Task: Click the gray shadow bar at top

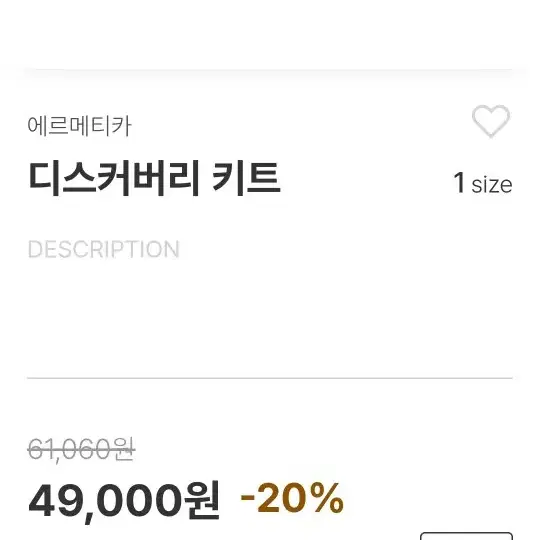Action: [x=270, y=72]
